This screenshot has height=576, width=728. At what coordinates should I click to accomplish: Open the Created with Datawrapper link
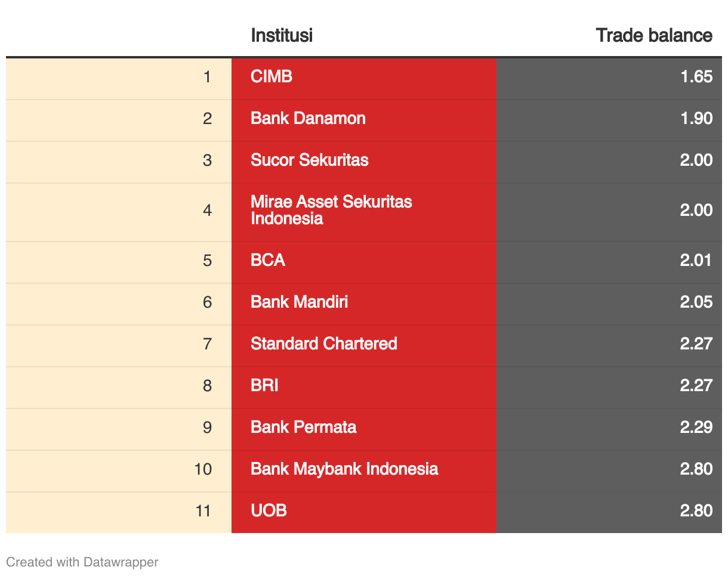tap(82, 562)
